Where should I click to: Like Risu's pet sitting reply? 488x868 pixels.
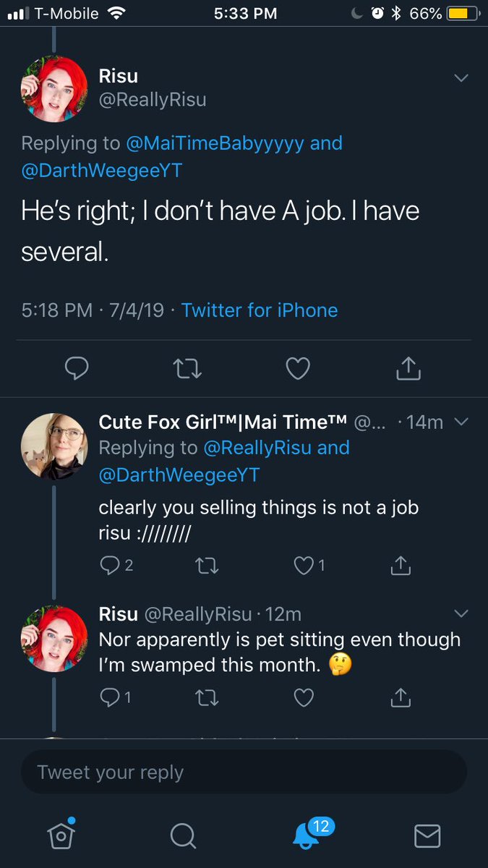(x=304, y=697)
